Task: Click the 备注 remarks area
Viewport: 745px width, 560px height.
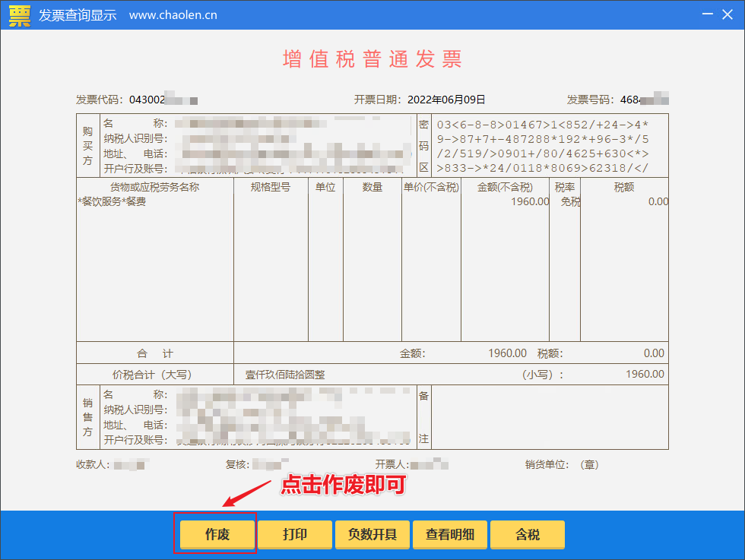Action: point(549,417)
